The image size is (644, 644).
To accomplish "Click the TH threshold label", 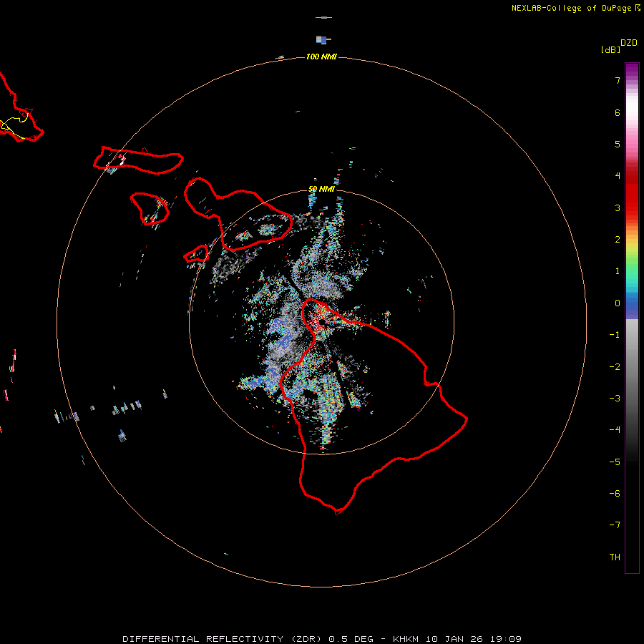I will coord(615,557).
